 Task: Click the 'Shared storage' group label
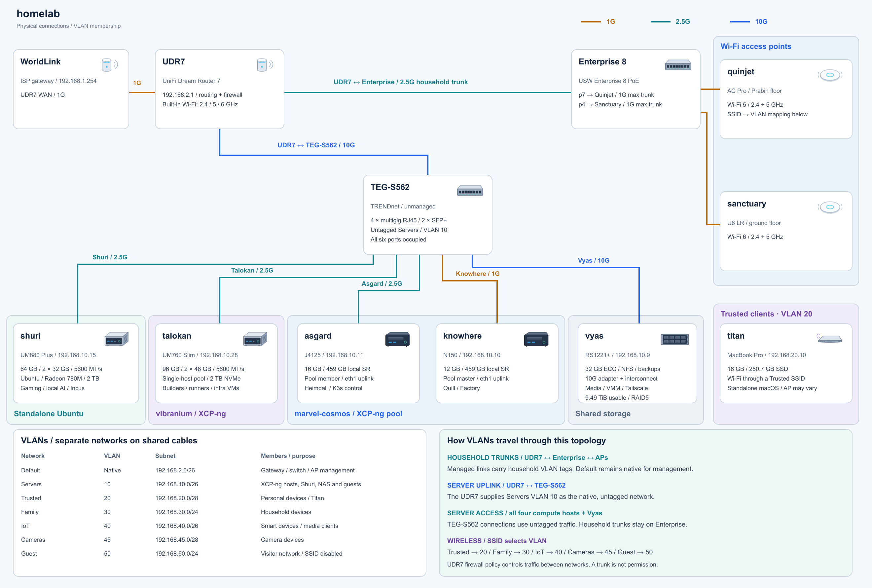[x=603, y=414]
